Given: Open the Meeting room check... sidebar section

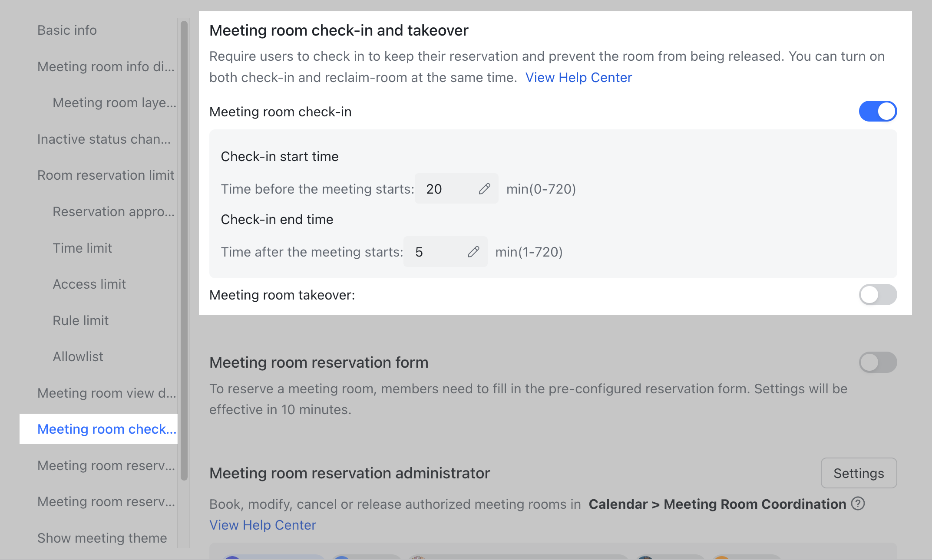Looking at the screenshot, I should tap(106, 429).
